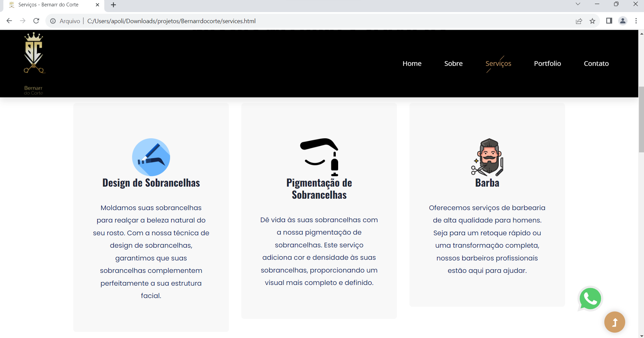Navigate to the Home menu item
This screenshot has height=338, width=644.
tap(412, 63)
